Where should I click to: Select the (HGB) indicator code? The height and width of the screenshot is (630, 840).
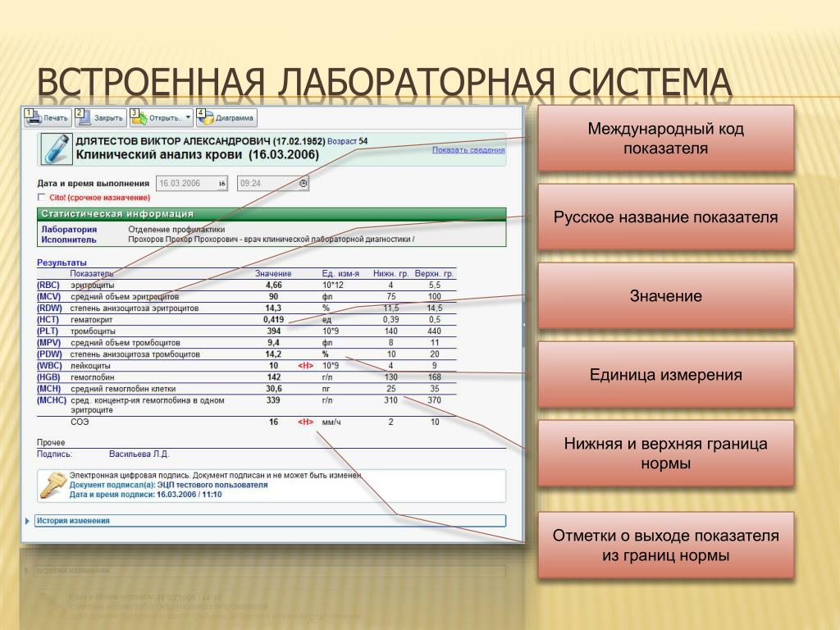pyautogui.click(x=48, y=377)
